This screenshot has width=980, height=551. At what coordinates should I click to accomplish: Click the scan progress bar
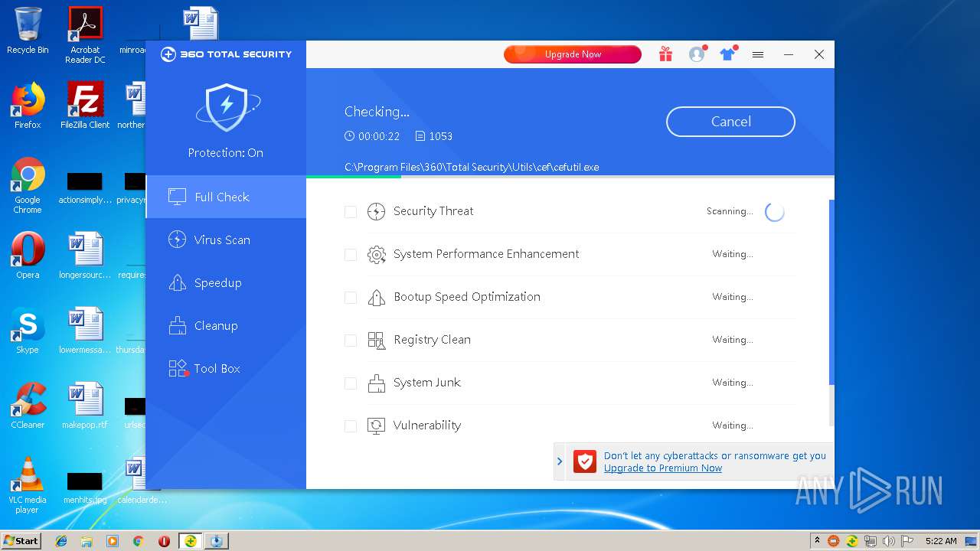[x=570, y=177]
